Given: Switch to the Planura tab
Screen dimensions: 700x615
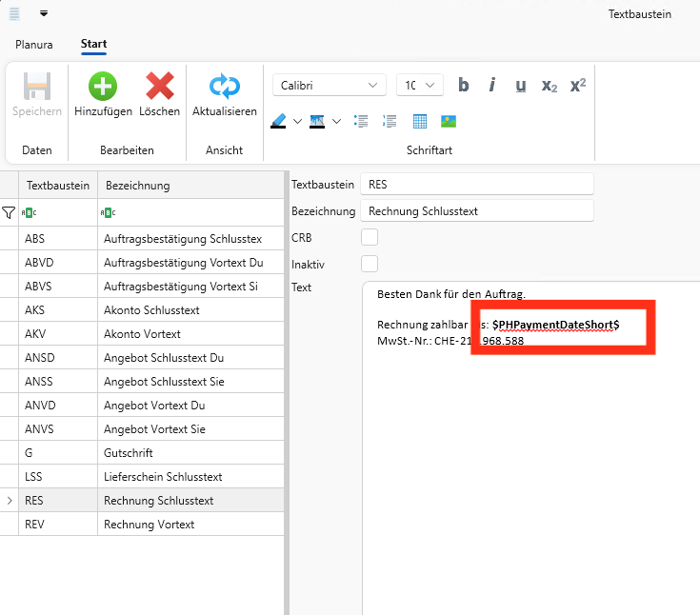Looking at the screenshot, I should click(x=34, y=45).
